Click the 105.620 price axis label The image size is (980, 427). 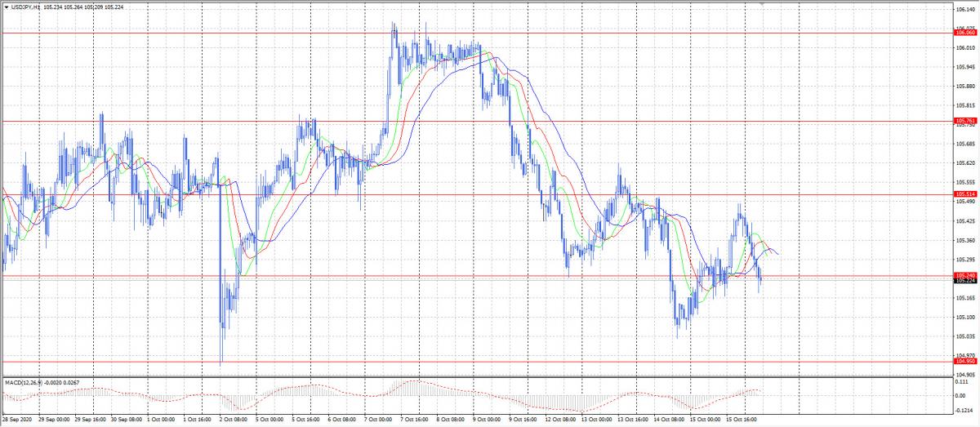coord(965,163)
